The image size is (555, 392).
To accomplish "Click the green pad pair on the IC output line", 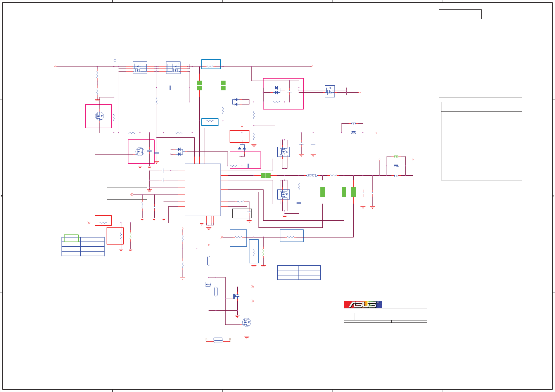I will tap(266, 175).
